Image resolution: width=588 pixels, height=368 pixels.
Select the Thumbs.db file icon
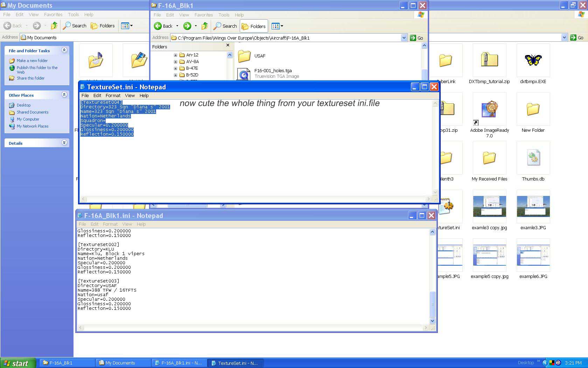coord(533,158)
